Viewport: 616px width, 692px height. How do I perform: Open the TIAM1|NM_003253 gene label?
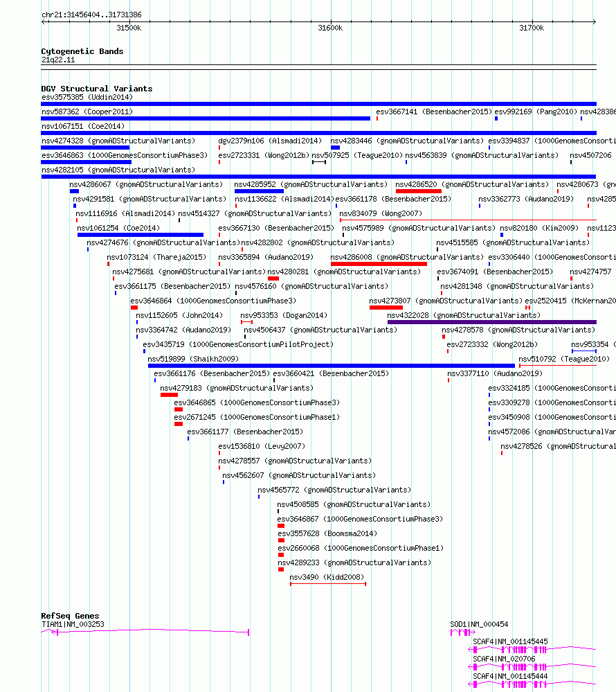click(73, 624)
